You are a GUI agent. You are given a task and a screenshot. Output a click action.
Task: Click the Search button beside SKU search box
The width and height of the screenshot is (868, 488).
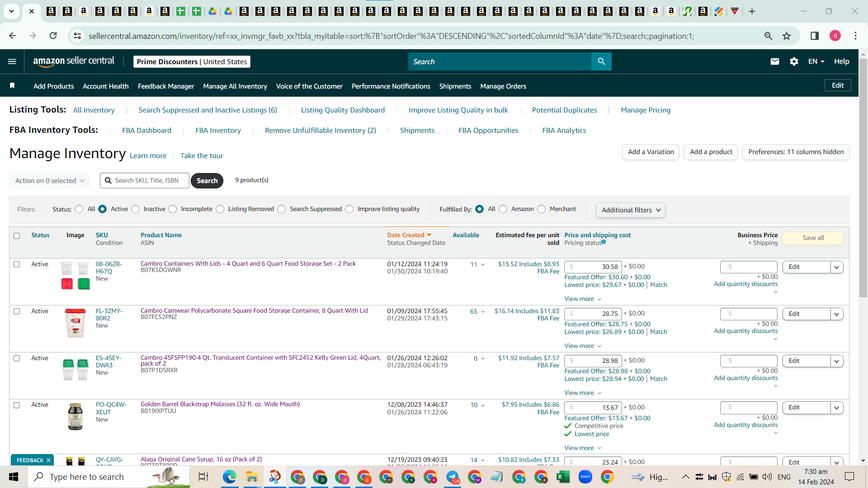click(x=207, y=181)
